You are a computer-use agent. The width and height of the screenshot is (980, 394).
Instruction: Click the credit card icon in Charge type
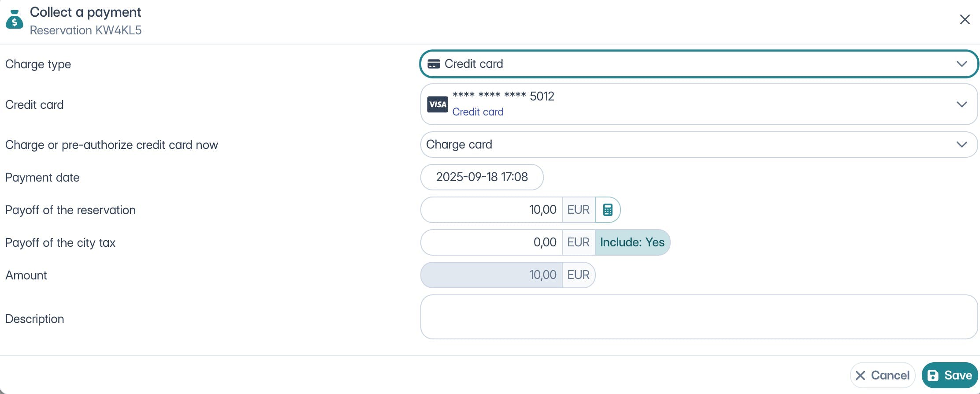point(434,64)
